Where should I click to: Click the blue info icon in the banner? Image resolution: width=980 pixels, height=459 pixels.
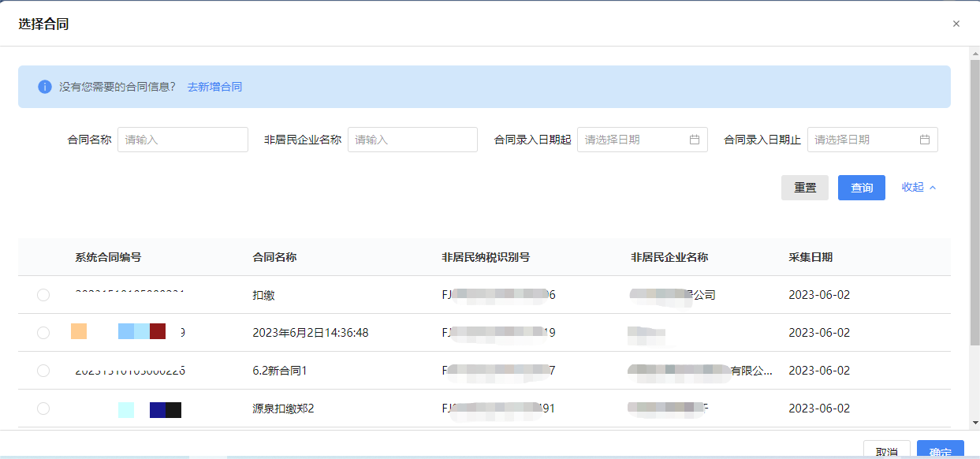click(x=45, y=87)
